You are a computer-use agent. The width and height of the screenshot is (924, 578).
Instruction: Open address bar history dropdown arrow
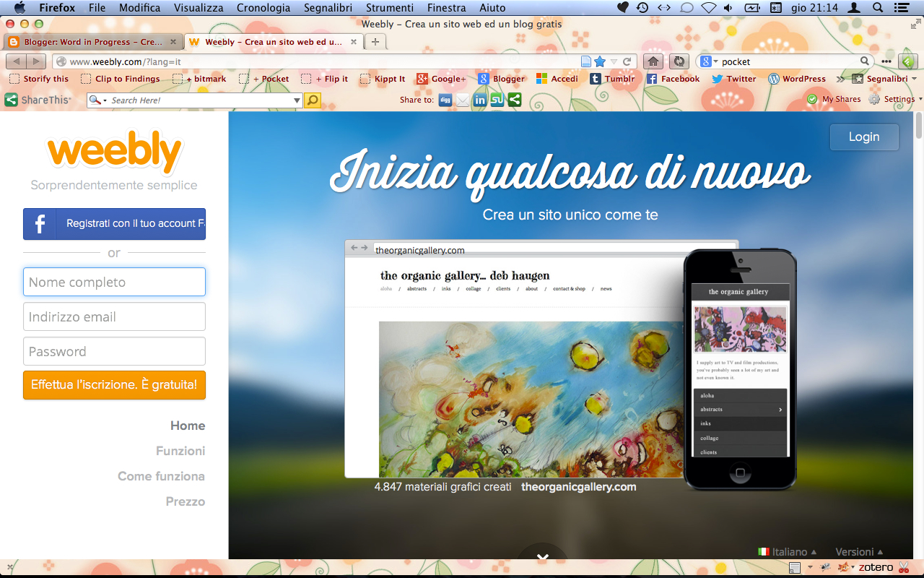pos(614,61)
